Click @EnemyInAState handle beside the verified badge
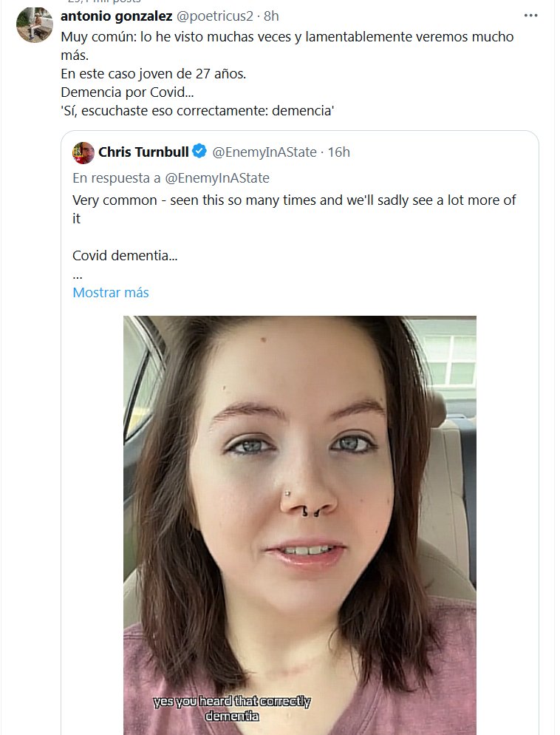Screen dimensions: 560x735 coord(264,152)
